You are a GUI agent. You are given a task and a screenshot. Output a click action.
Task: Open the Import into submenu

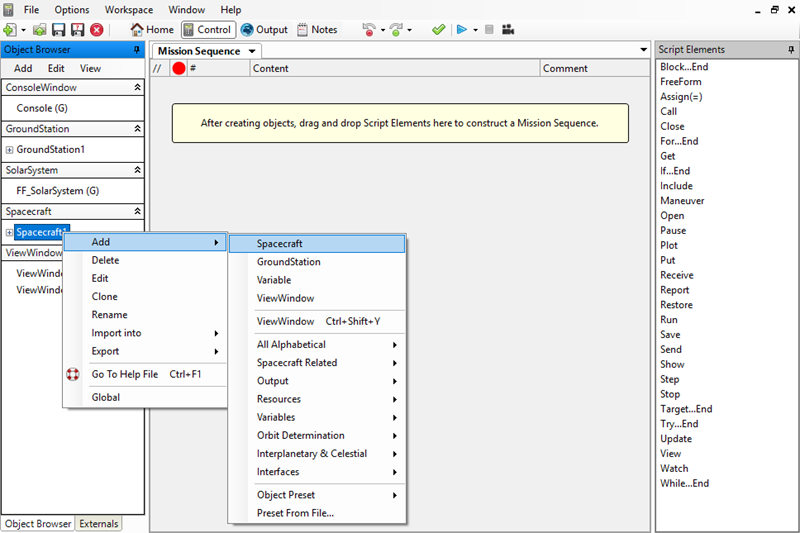click(145, 333)
